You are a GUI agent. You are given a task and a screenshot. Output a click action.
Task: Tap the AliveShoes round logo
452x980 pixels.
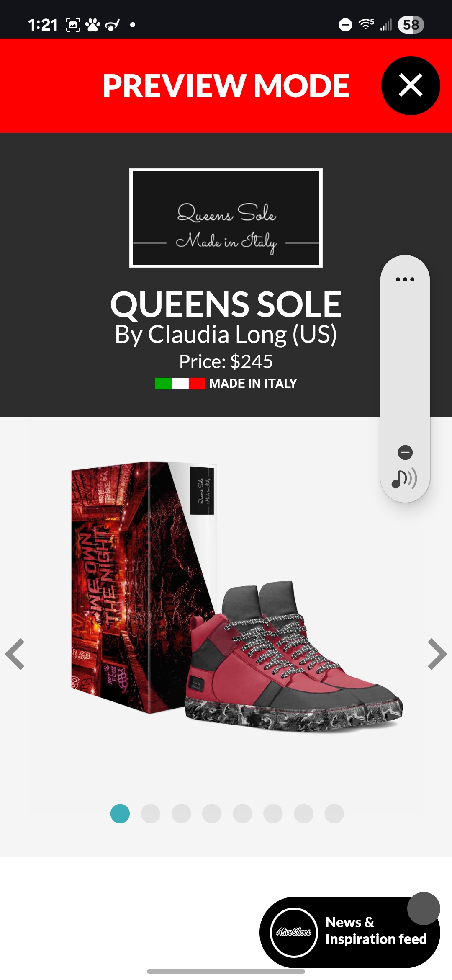click(x=294, y=932)
